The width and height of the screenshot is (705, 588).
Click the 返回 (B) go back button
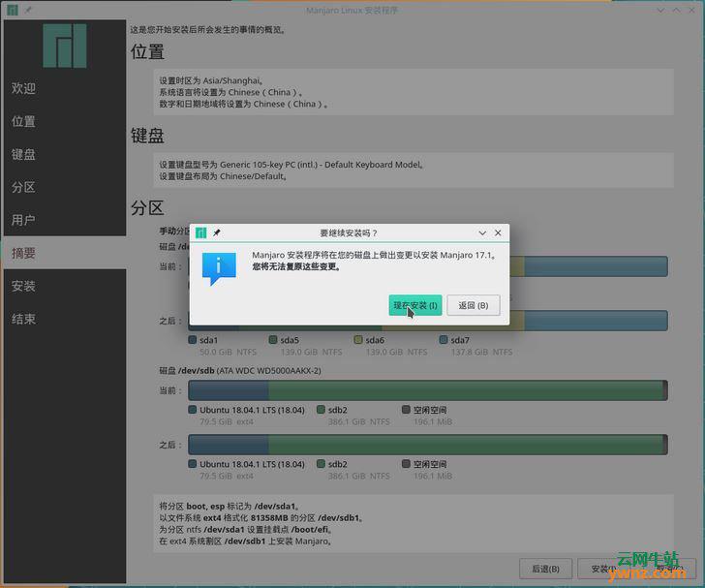473,305
